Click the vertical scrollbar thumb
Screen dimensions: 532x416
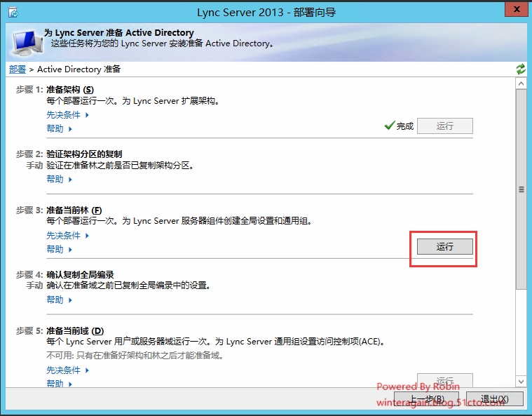click(x=521, y=189)
